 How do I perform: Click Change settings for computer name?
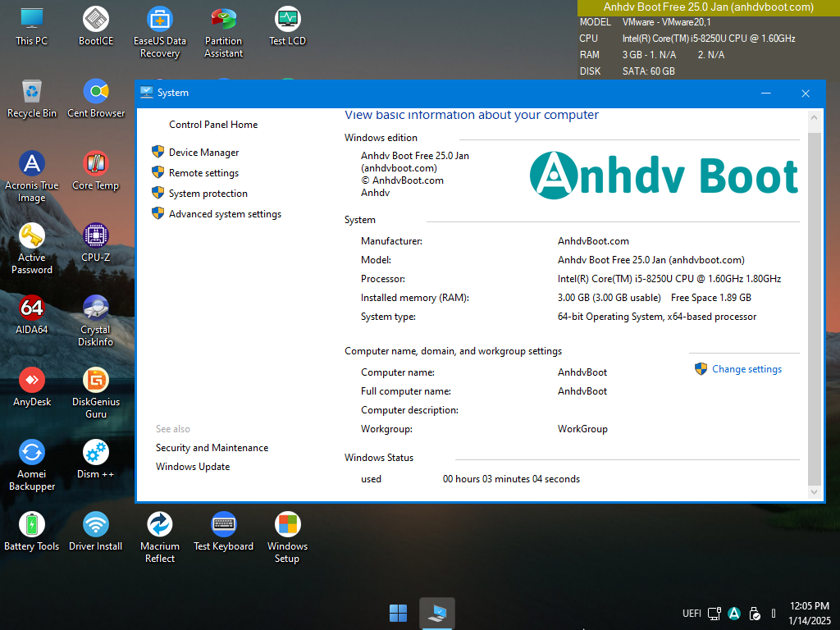pos(746,369)
